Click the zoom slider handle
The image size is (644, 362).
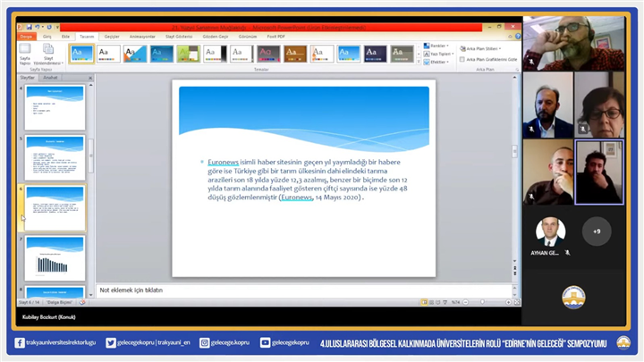tap(482, 302)
